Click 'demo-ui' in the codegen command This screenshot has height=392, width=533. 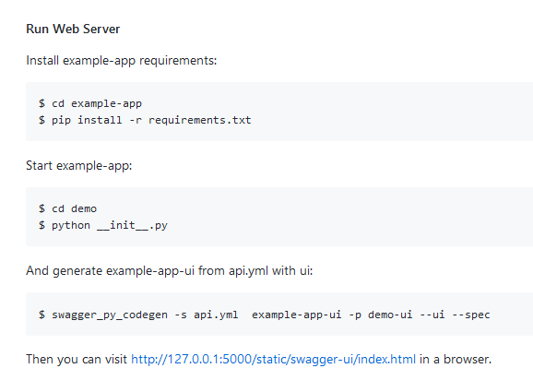pyautogui.click(x=390, y=315)
